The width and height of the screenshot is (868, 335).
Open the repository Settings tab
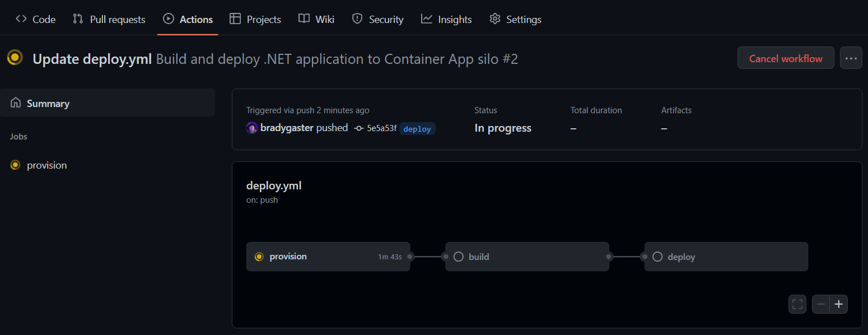click(x=515, y=19)
